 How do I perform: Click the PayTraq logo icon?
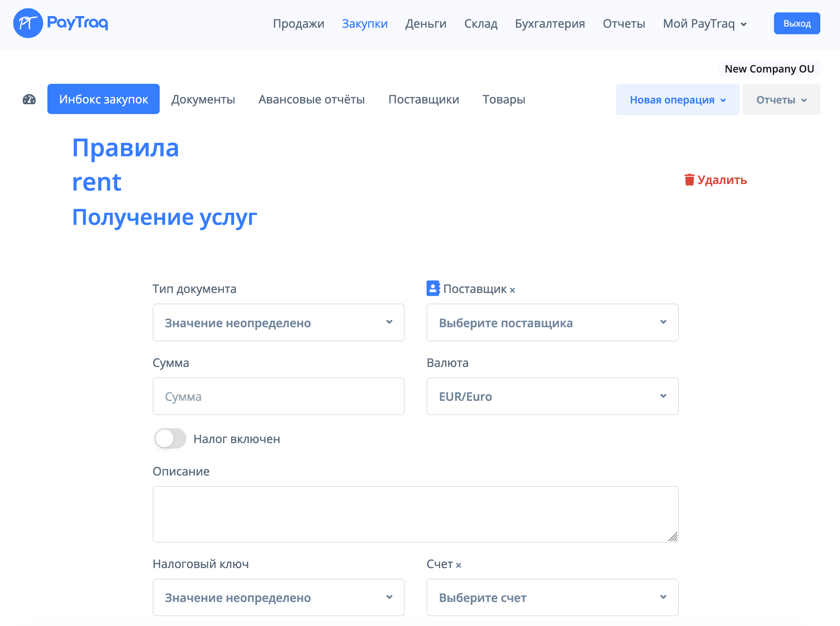(x=28, y=23)
